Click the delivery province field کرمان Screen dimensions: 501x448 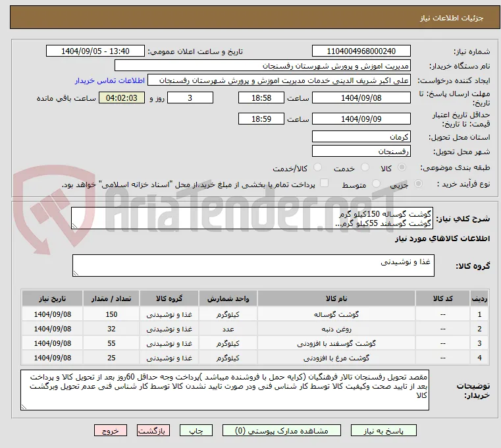[361, 137]
